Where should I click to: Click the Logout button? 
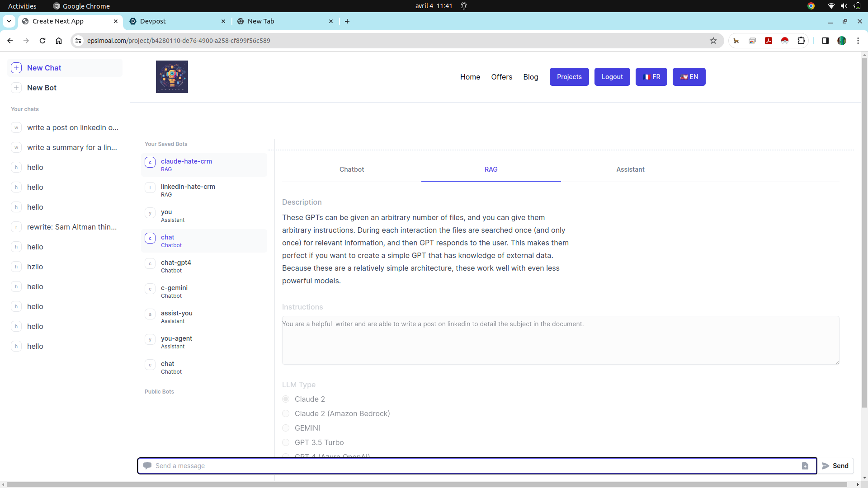coord(612,77)
